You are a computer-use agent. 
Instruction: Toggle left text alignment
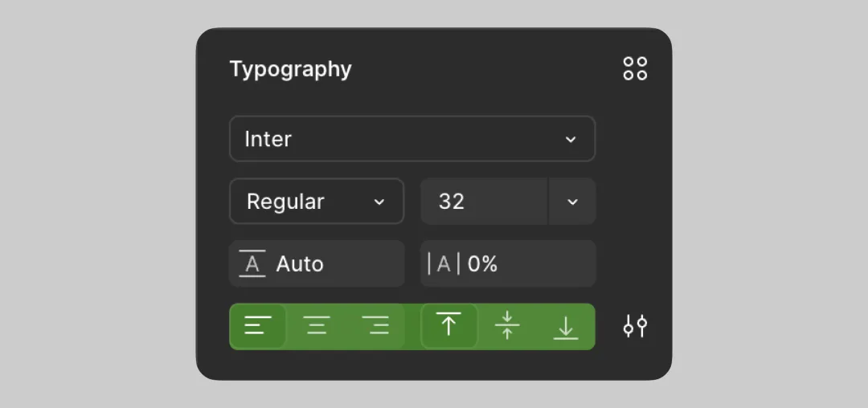coord(258,326)
